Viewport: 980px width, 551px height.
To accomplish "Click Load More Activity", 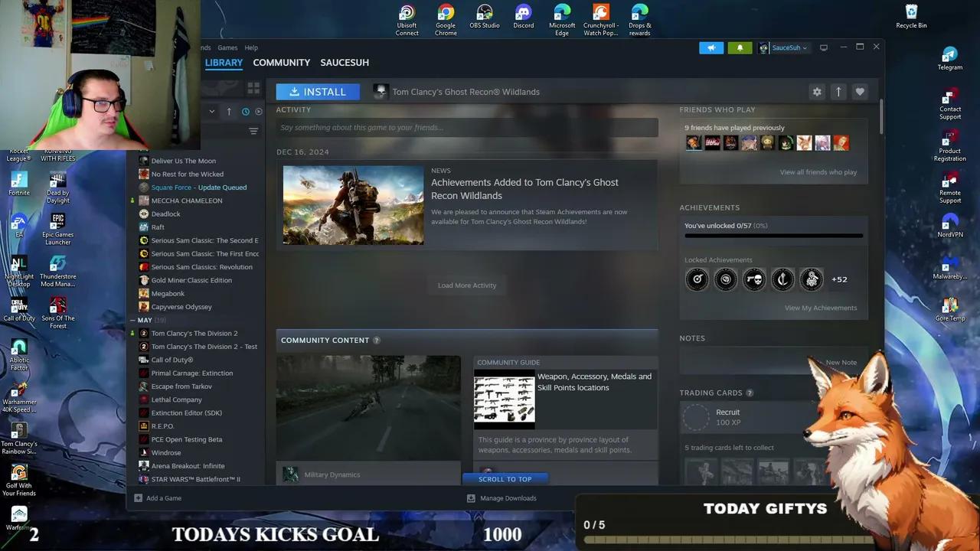I will pyautogui.click(x=467, y=285).
